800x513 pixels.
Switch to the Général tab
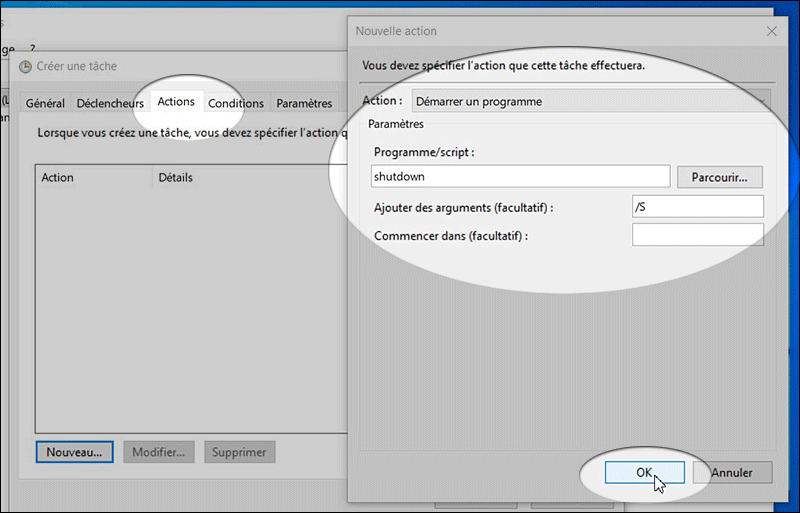(x=45, y=103)
